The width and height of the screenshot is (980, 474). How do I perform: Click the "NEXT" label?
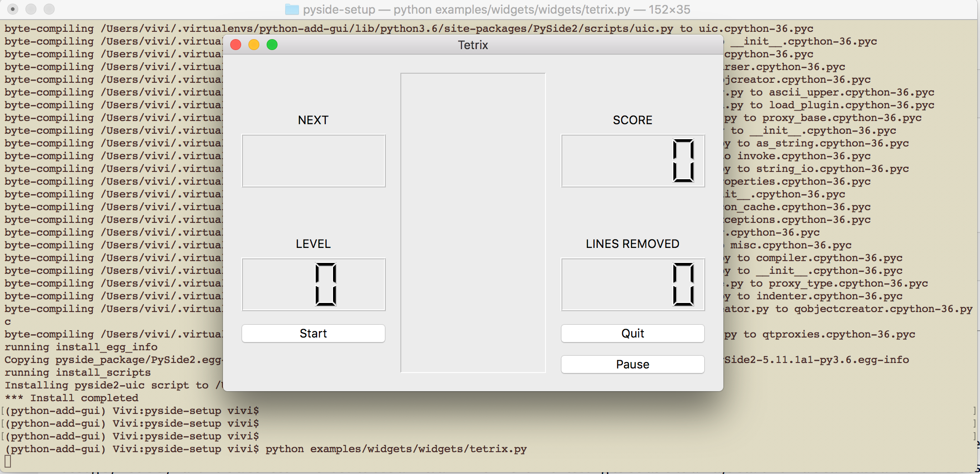[x=313, y=120]
